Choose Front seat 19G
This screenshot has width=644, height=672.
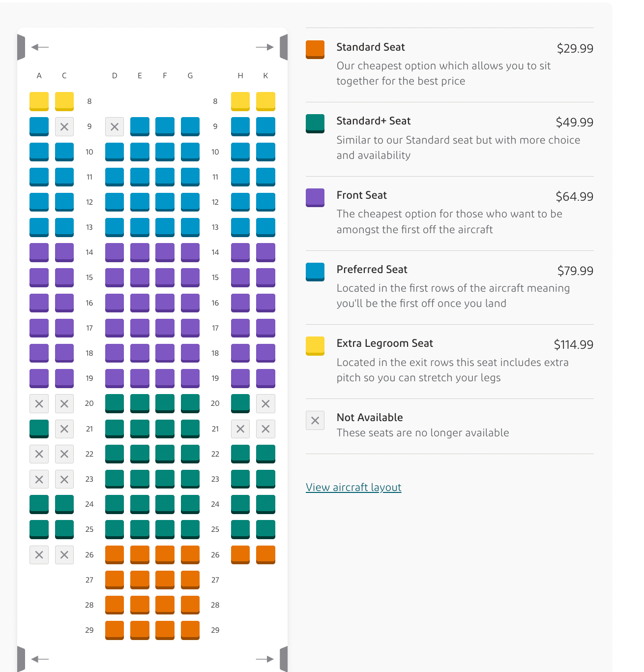[x=190, y=378]
